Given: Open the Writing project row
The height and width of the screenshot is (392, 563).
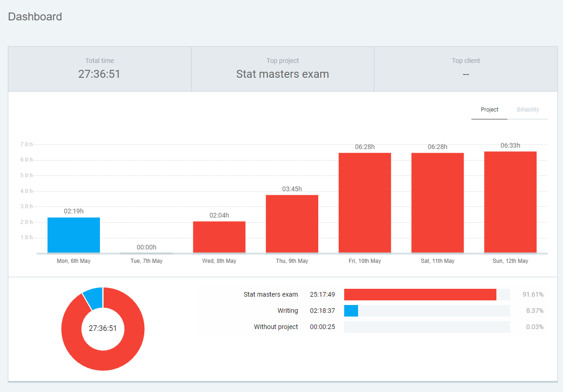Looking at the screenshot, I should [x=287, y=311].
